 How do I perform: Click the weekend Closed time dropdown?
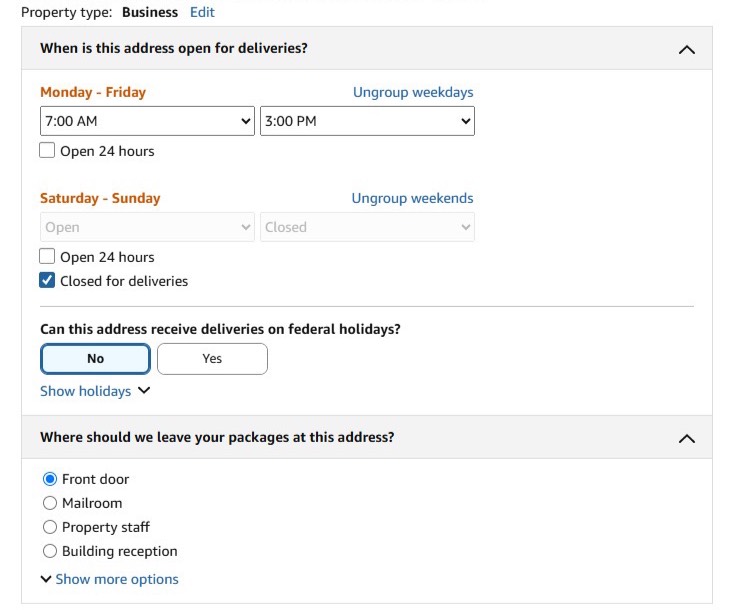point(367,227)
